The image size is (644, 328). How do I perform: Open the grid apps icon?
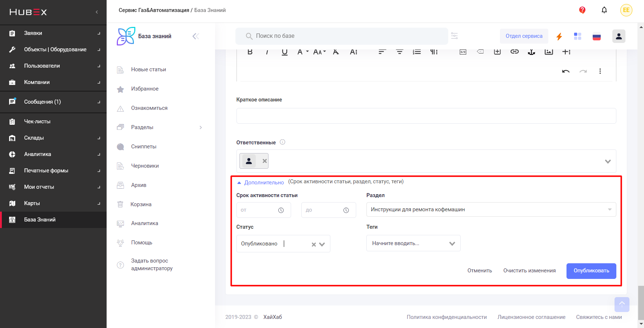pos(577,36)
